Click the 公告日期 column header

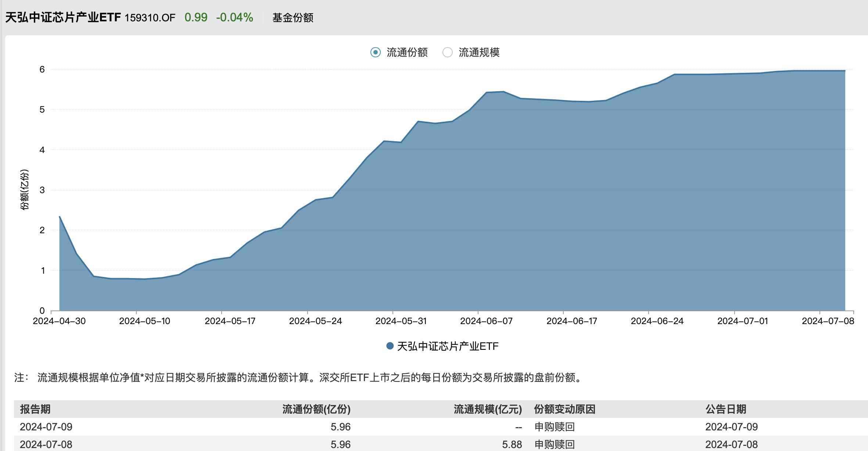726,409
